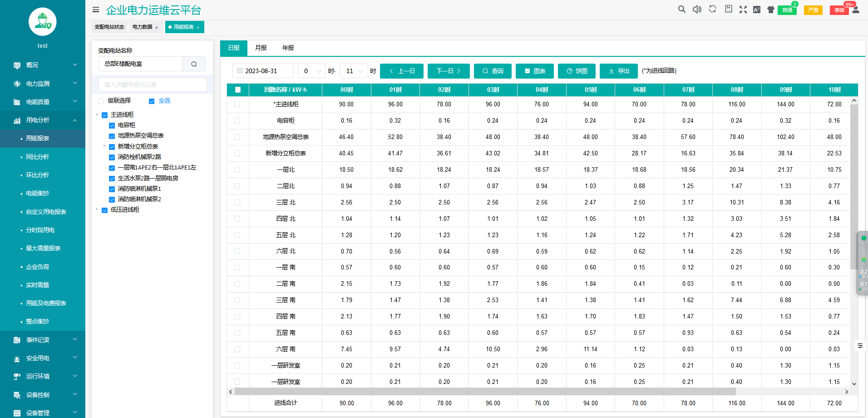This screenshot has width=868, height=418.
Task: Check the 六层 南 table row checkbox
Action: (237, 349)
